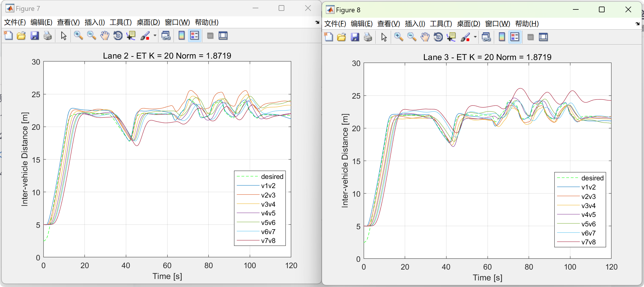This screenshot has height=287, width=644.
Task: Select Data Cursor tool in Figure 8
Action: pyautogui.click(x=451, y=37)
